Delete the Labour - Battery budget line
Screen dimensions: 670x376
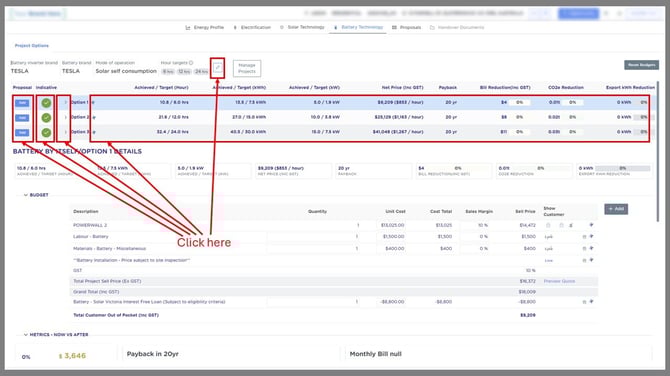584,237
